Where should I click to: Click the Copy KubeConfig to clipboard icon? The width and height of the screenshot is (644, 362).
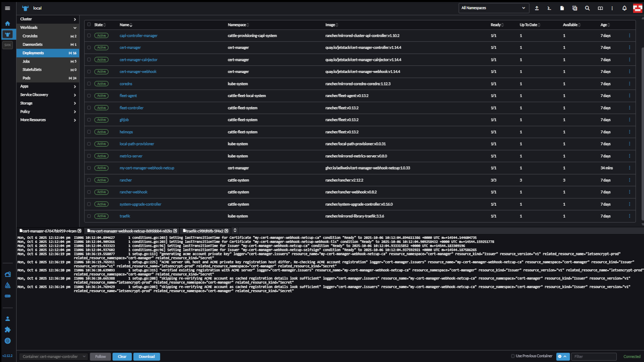pyautogui.click(x=575, y=8)
